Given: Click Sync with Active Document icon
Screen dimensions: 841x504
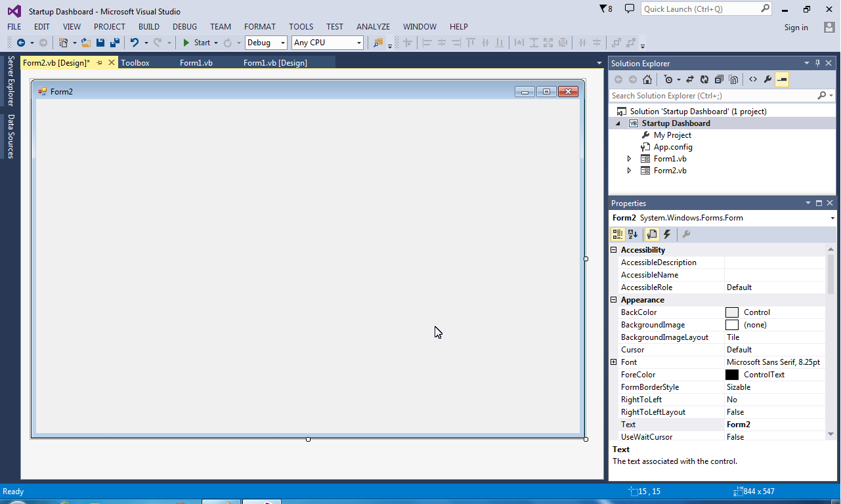Looking at the screenshot, I should 690,79.
